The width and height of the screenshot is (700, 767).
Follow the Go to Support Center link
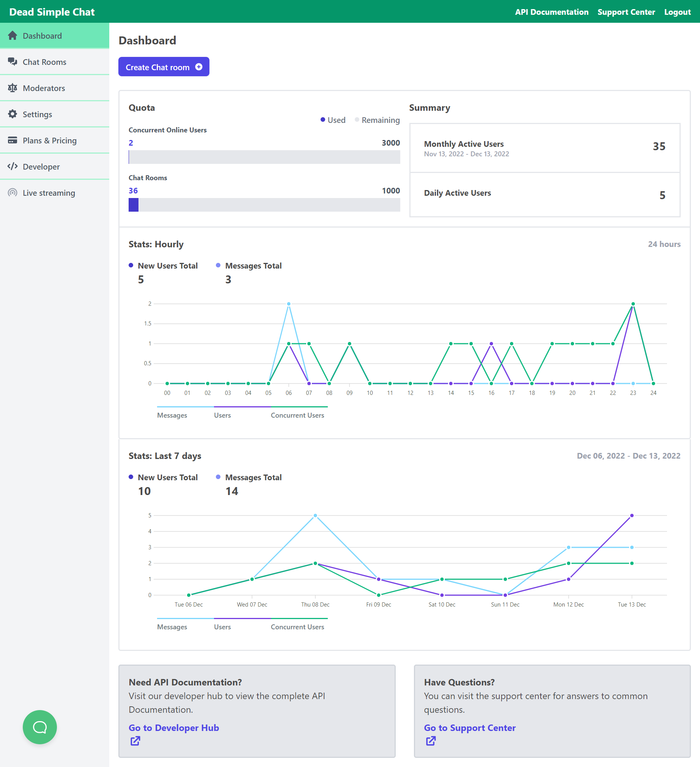pyautogui.click(x=469, y=728)
